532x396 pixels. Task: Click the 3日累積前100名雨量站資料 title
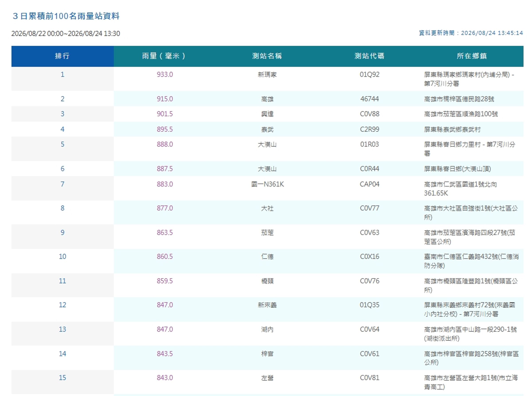pos(66,16)
